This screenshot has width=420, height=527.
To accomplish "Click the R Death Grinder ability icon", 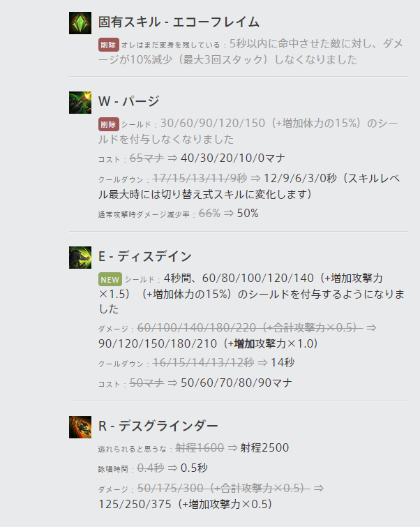I will pyautogui.click(x=80, y=427).
